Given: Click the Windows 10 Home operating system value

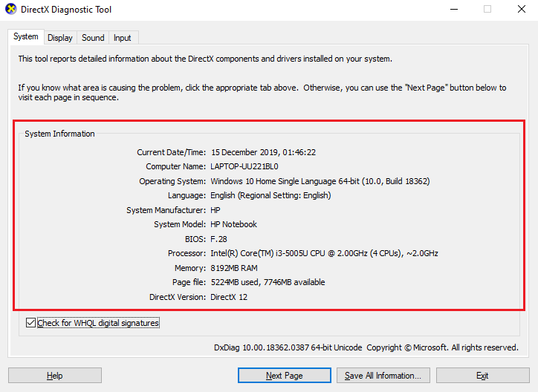Looking at the screenshot, I should pos(320,181).
